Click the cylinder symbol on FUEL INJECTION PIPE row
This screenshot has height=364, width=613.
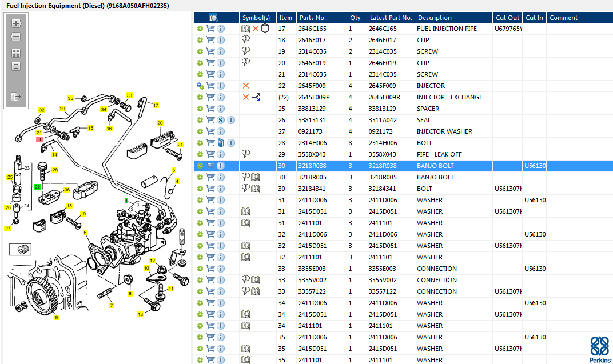click(265, 28)
